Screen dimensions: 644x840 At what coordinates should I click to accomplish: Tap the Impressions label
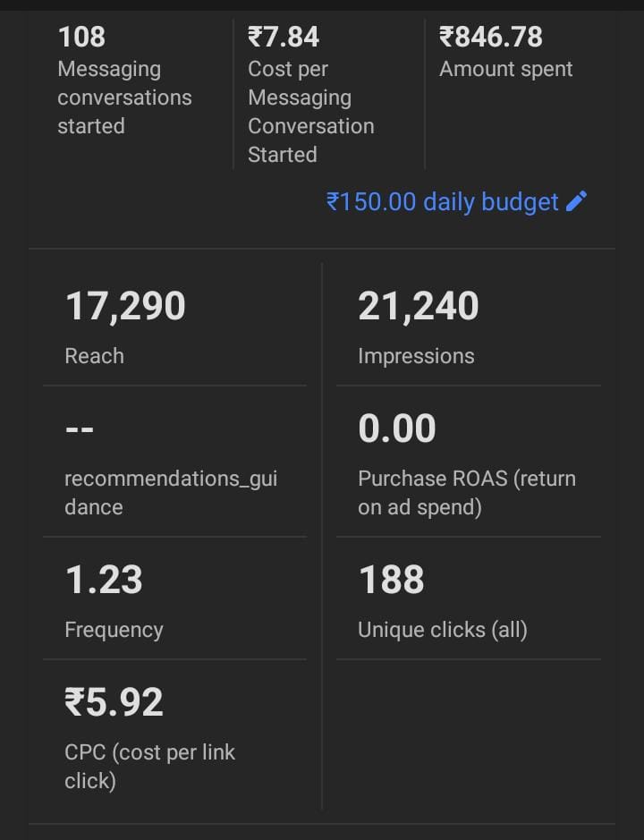pyautogui.click(x=416, y=356)
